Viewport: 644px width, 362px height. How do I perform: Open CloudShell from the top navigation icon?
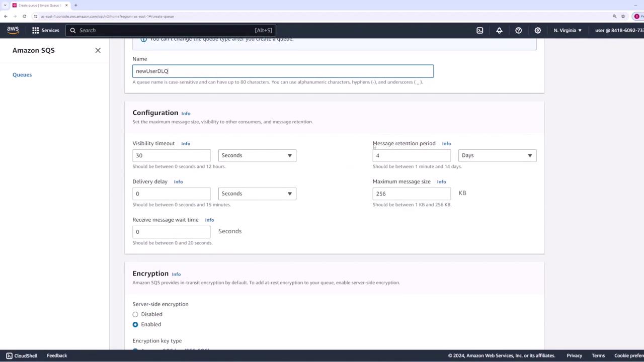480,30
